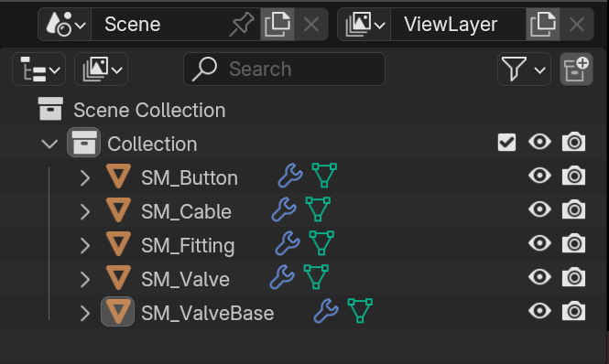Uncheck the Collection exclude checkbox
The image size is (609, 364).
pos(506,143)
